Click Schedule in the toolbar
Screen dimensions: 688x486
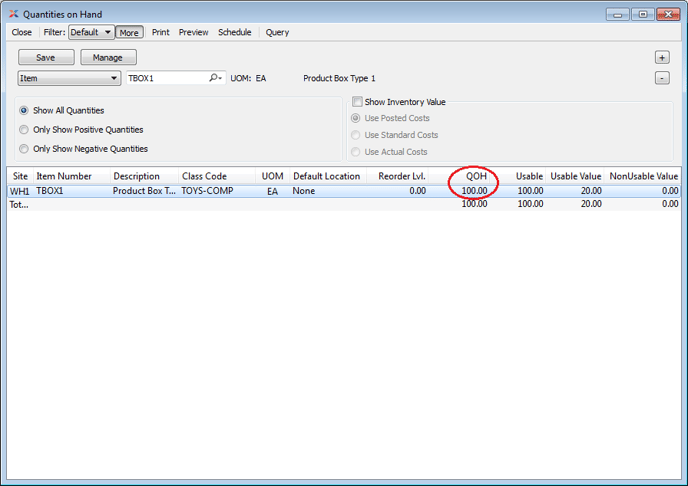point(235,32)
